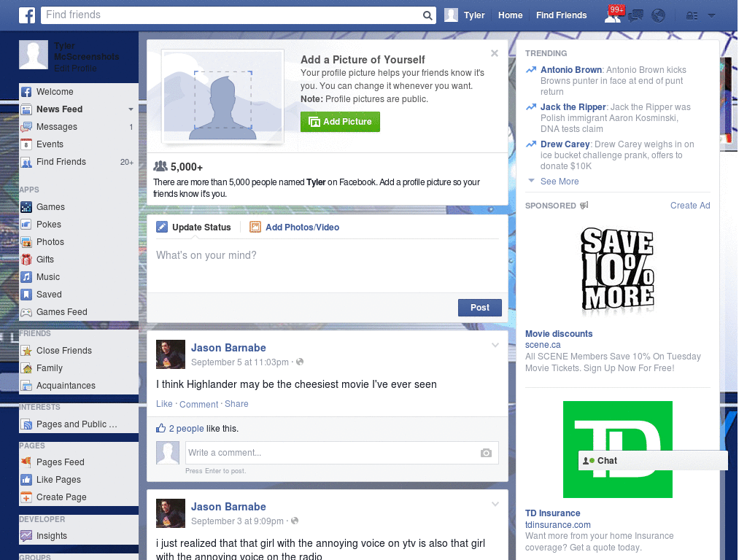The image size is (747, 560).
Task: Click the Close Friends star icon
Action: pos(26,351)
